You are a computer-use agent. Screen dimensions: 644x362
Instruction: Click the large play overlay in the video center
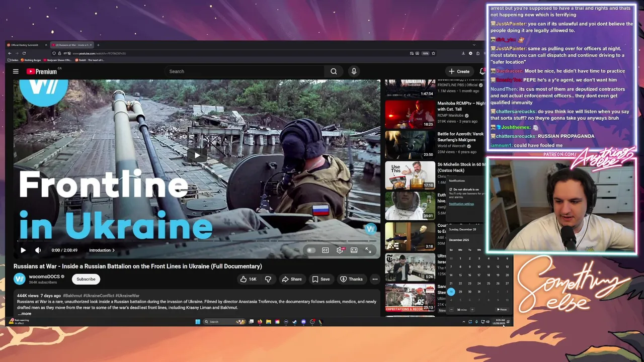(197, 155)
